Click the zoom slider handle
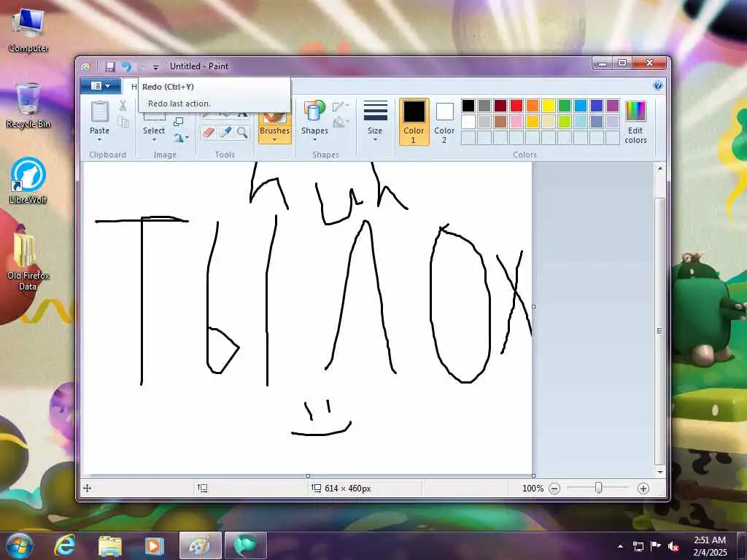Viewport: 747px width, 560px height. (x=599, y=488)
